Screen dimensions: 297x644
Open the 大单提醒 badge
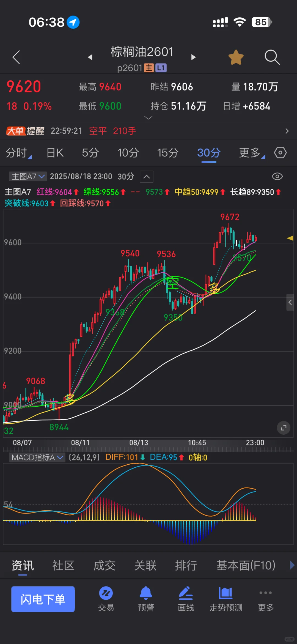25,131
